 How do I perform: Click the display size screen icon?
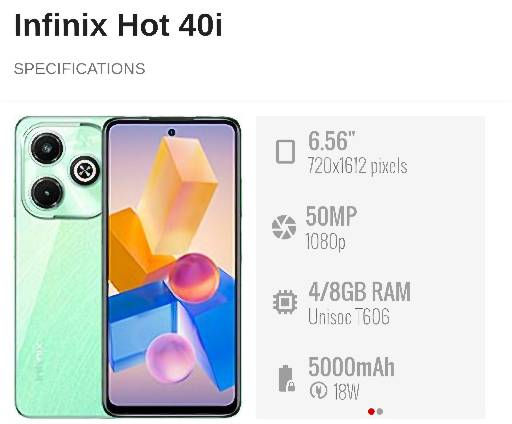tap(285, 152)
